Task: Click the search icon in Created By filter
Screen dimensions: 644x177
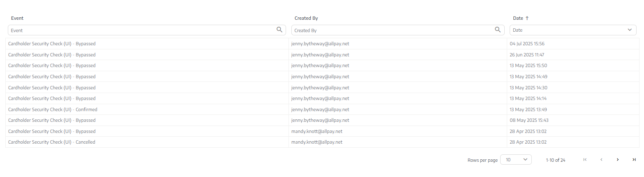Action: (x=498, y=30)
